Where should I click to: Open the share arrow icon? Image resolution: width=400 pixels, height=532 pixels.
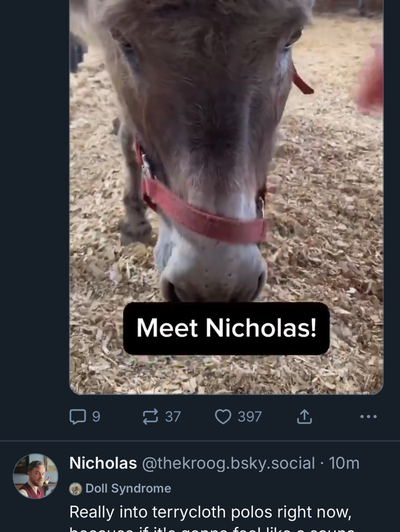point(304,417)
